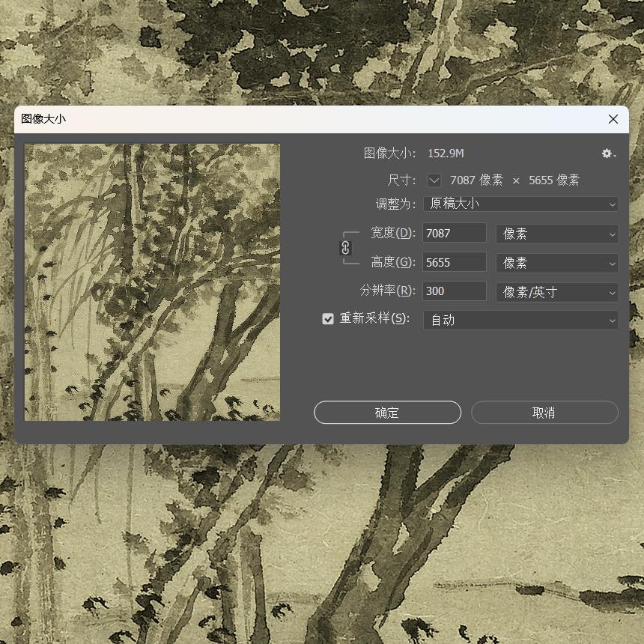Open the 宽度 unit dropdown

tap(557, 234)
